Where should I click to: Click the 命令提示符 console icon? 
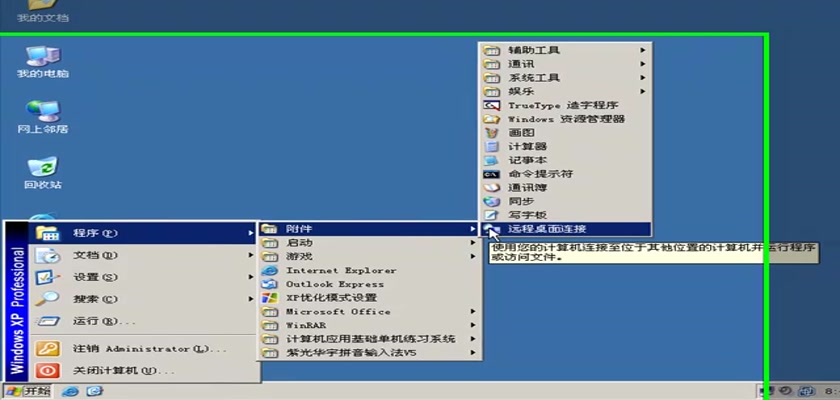491,174
